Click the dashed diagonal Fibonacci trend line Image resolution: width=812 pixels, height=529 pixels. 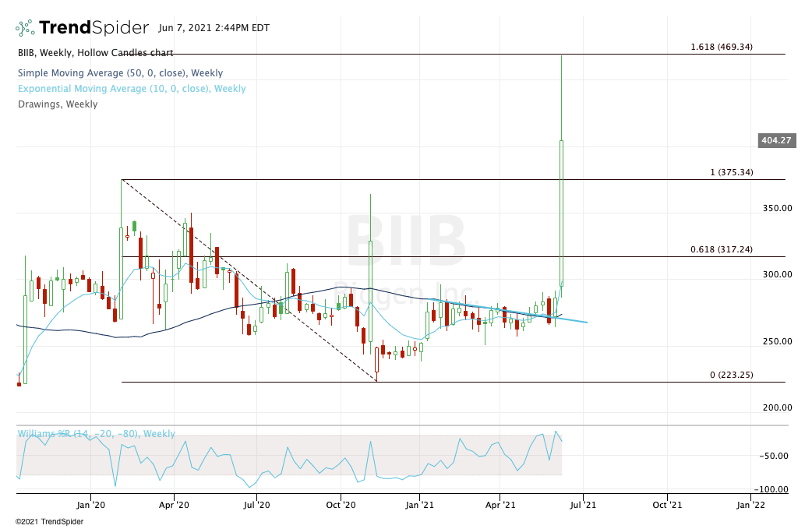(249, 280)
